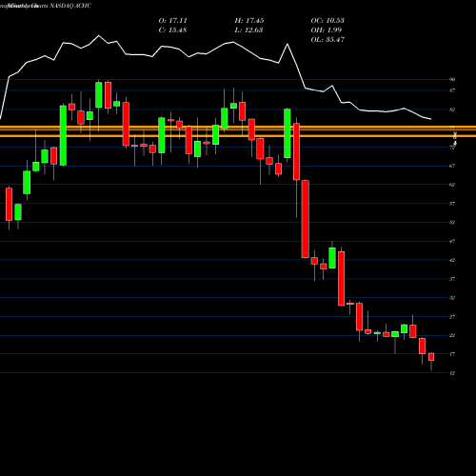
Task: Click the OH: 1.99 reading
Action: [x=327, y=30]
